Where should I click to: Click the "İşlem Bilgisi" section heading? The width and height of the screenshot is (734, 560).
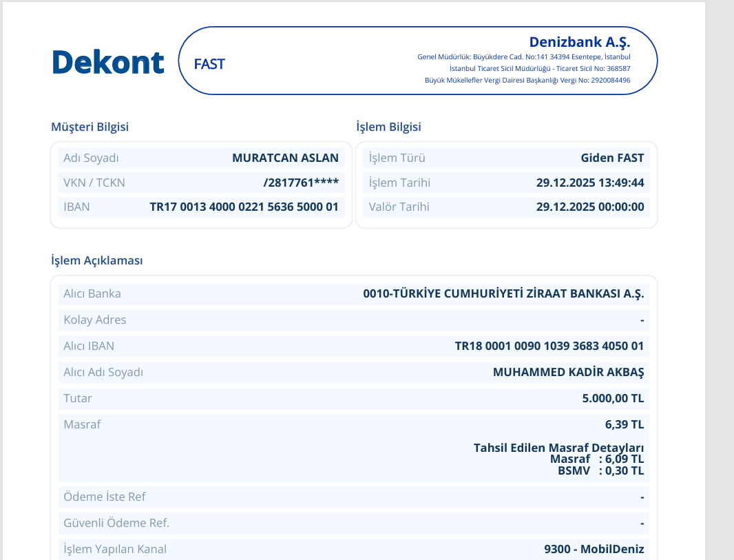click(388, 127)
